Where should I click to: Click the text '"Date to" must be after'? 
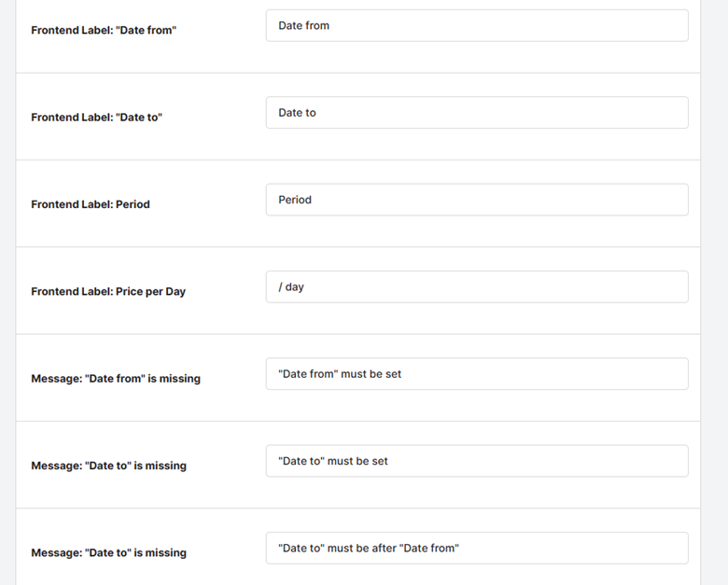click(x=337, y=549)
